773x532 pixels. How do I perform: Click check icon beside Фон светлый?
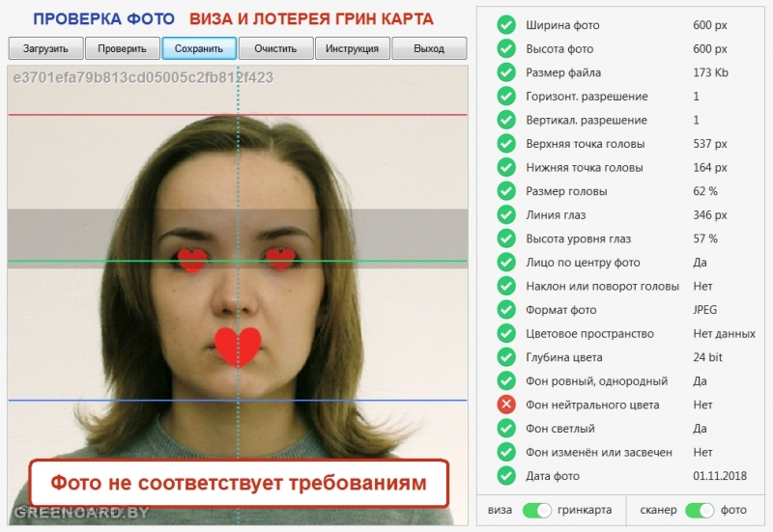[x=506, y=428]
